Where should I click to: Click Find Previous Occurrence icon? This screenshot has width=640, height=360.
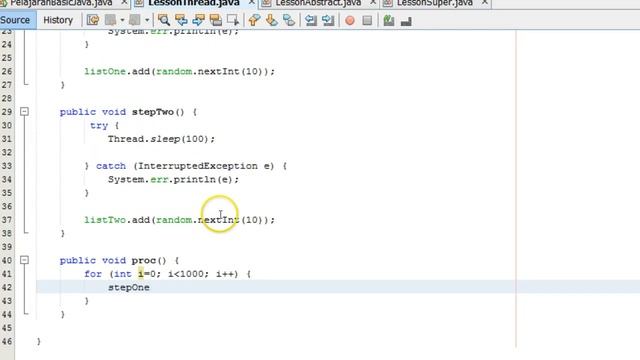181,20
